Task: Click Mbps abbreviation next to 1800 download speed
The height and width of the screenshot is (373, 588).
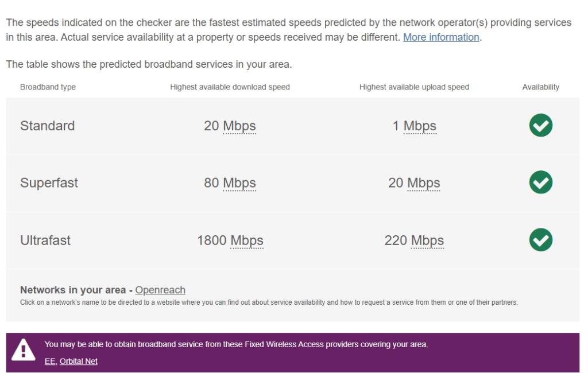Action: point(247,240)
